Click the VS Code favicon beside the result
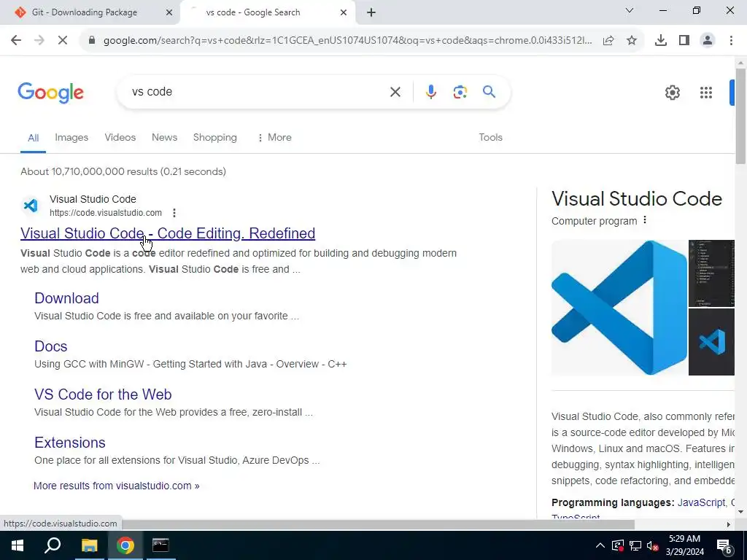 point(31,206)
